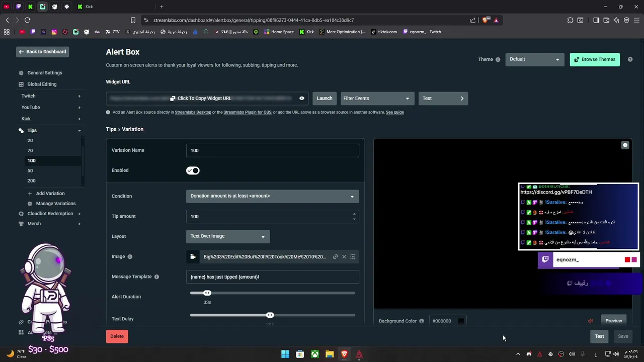Increase Tip amount with up stepper
The width and height of the screenshot is (644, 362).
click(354, 214)
